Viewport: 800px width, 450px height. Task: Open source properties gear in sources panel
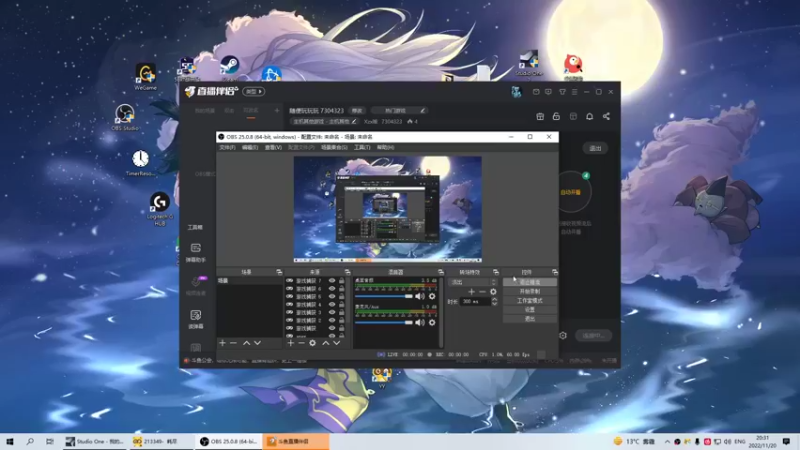tap(312, 343)
